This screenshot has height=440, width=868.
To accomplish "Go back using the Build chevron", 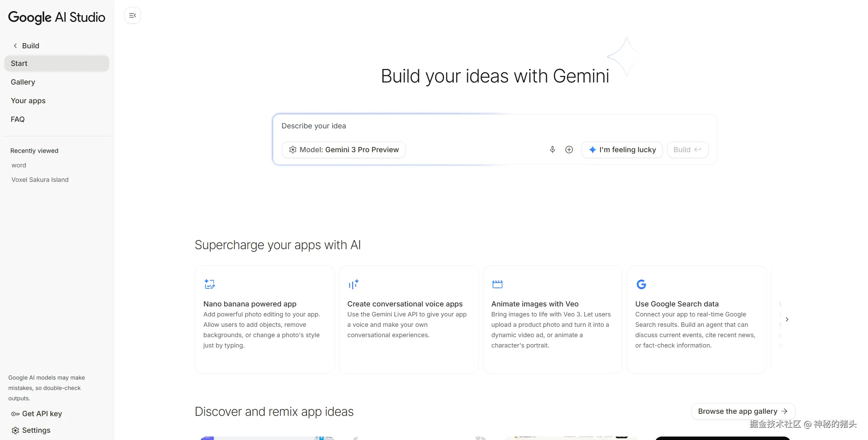I will (x=15, y=46).
